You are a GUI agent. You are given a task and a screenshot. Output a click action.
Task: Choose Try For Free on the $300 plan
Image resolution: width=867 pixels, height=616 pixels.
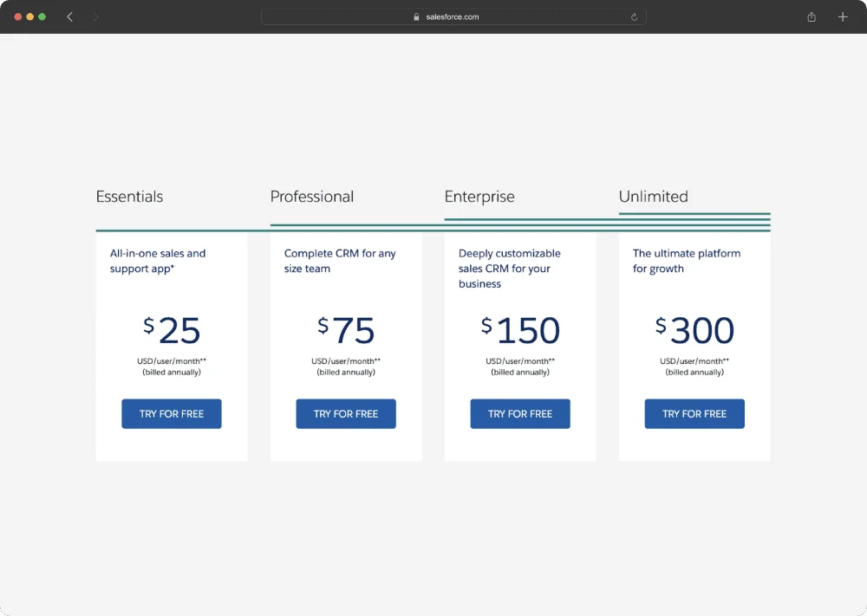[x=694, y=414]
